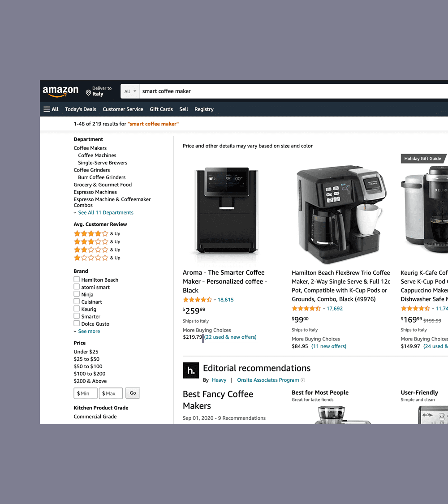Screen dimensions: 448x504
Task: Click the Amazon logo
Action: click(x=60, y=91)
